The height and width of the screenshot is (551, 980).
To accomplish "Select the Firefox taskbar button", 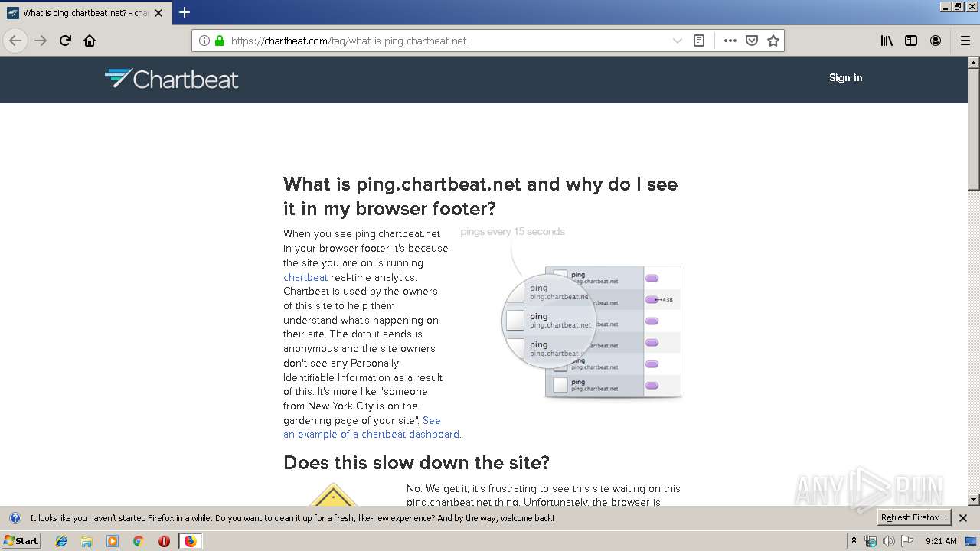I will (190, 541).
